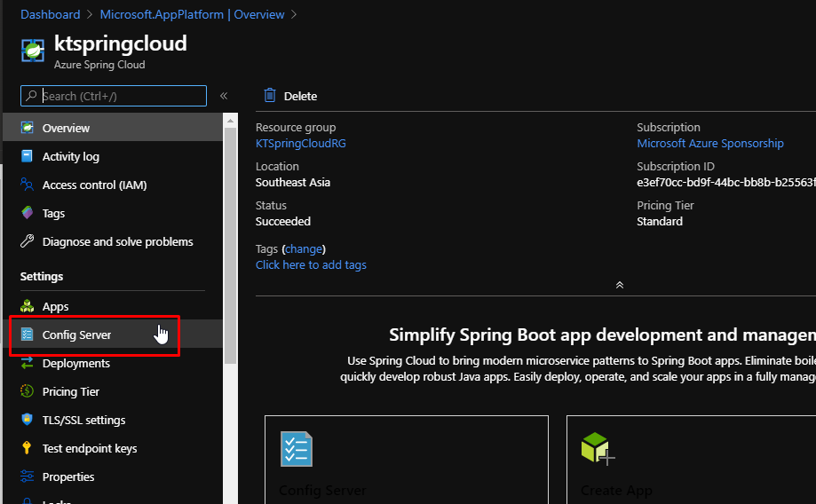Click the Test endpoint keys key icon
The image size is (816, 504).
[x=28, y=449]
